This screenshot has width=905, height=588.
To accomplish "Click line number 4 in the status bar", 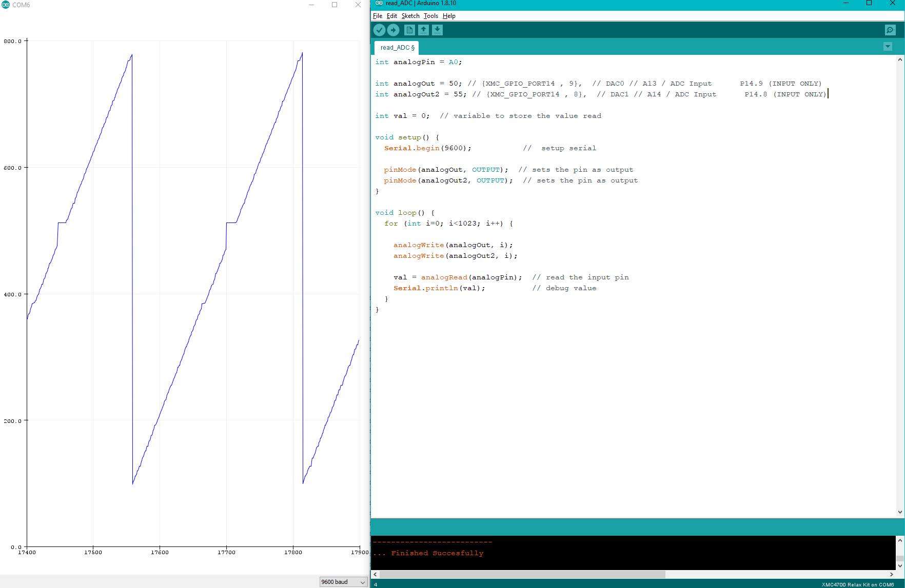I will click(x=376, y=584).
